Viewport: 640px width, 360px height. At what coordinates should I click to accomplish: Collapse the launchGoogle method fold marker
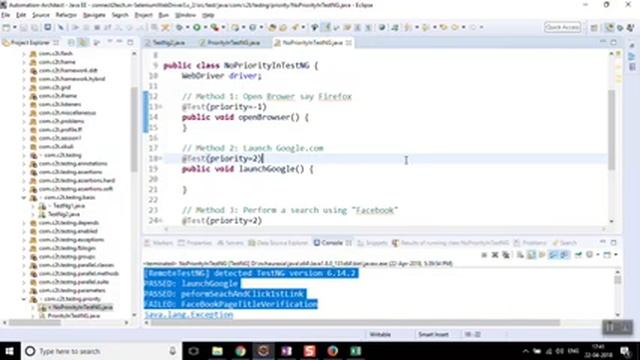(x=160, y=158)
